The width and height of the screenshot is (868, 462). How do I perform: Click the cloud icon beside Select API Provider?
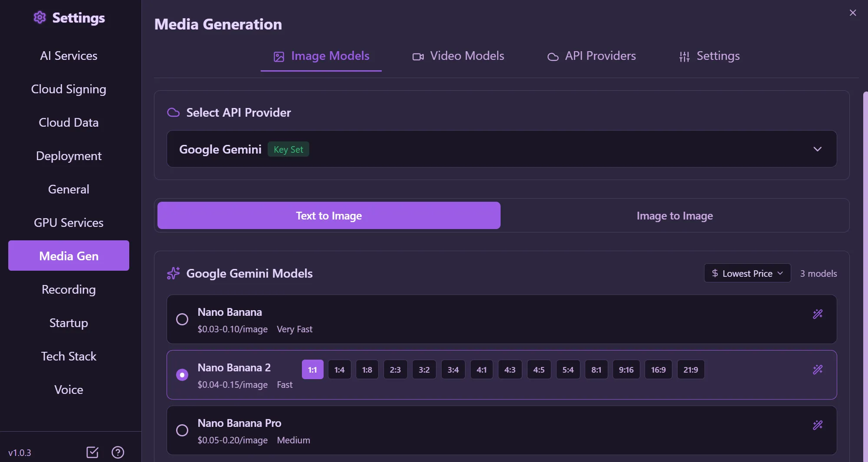(x=174, y=112)
